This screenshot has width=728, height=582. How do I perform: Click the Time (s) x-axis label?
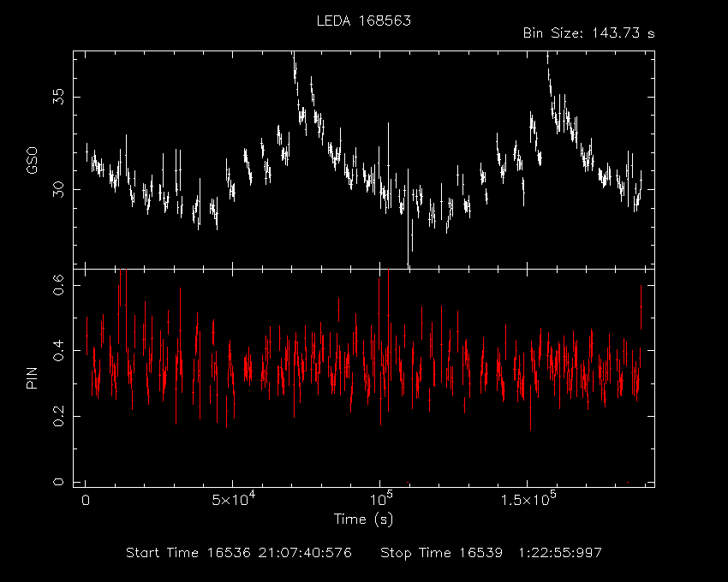(363, 519)
